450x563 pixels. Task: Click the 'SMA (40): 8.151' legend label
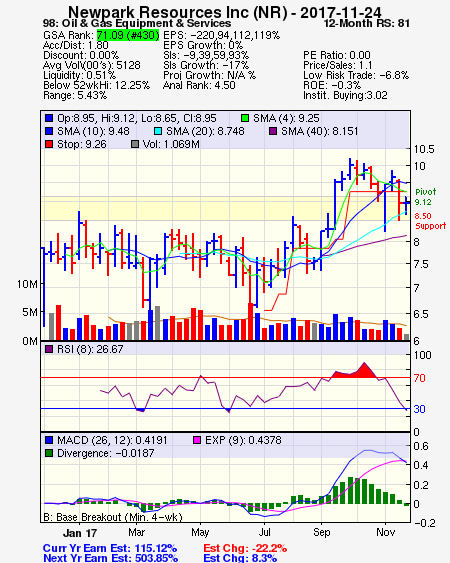[x=320, y=131]
